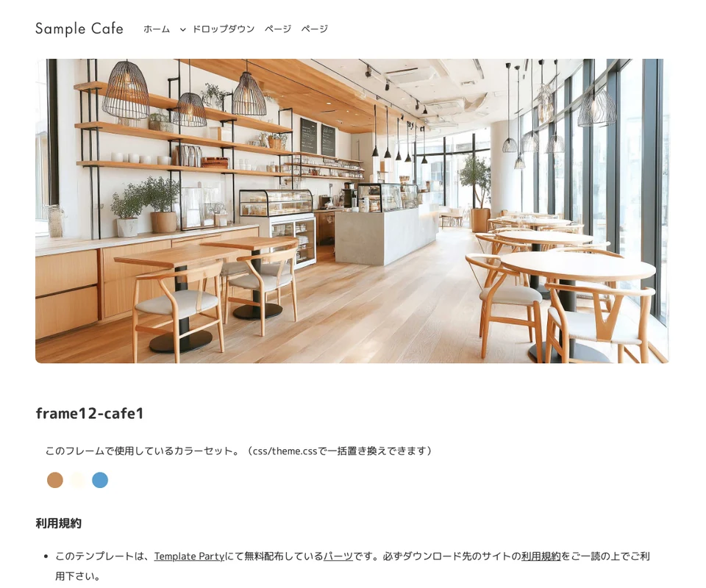Click the cafe interior hero image
This screenshot has width=706, height=588.
click(x=352, y=210)
